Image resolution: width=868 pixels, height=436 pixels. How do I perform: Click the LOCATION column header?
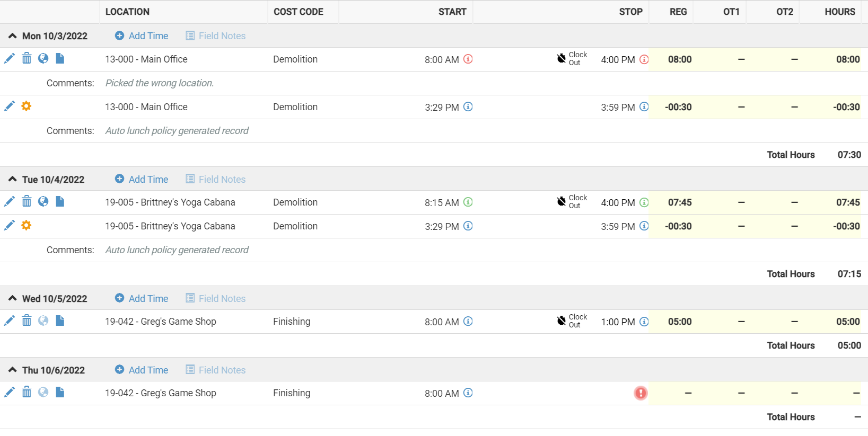[x=127, y=12]
